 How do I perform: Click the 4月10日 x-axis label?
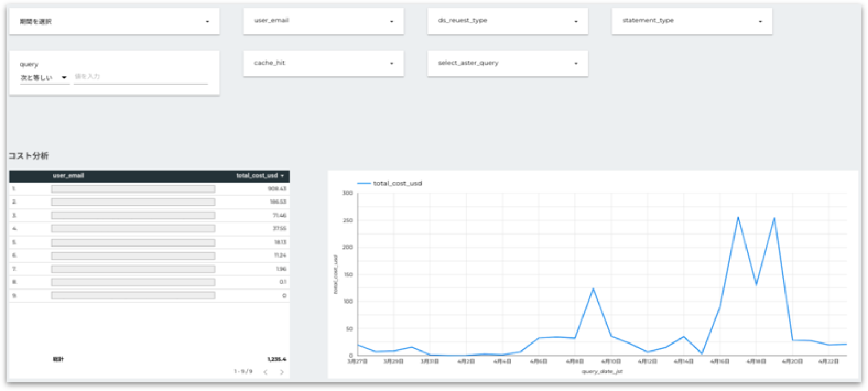click(x=611, y=362)
